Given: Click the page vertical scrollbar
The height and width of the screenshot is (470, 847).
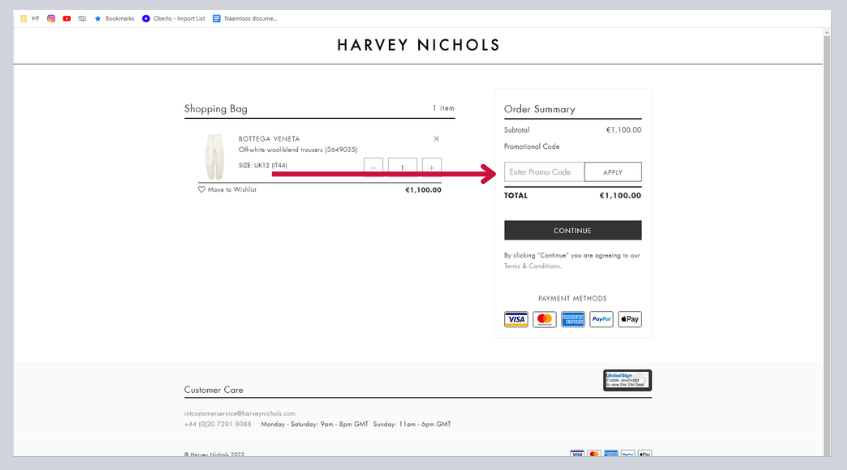Looking at the screenshot, I should tap(826, 246).
